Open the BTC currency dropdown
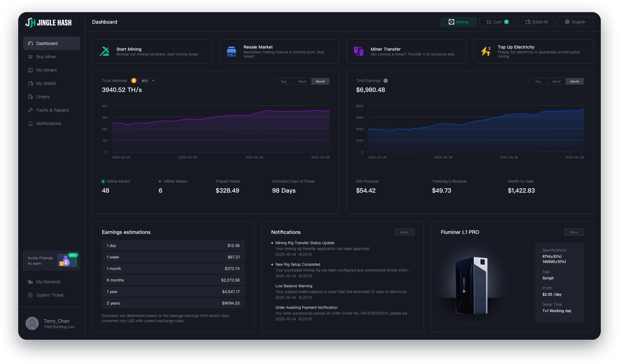 [148, 81]
